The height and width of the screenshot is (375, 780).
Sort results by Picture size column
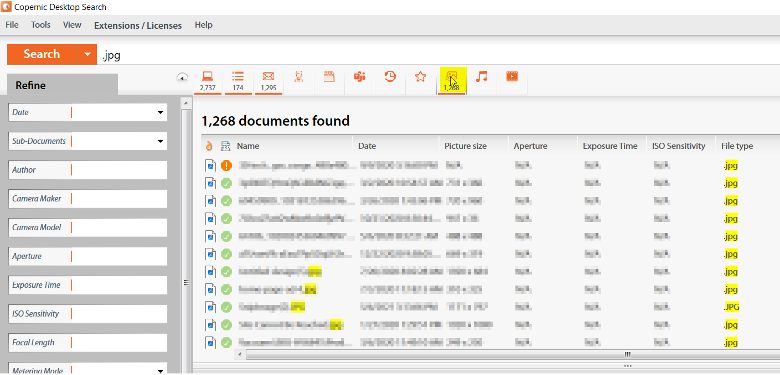click(466, 146)
